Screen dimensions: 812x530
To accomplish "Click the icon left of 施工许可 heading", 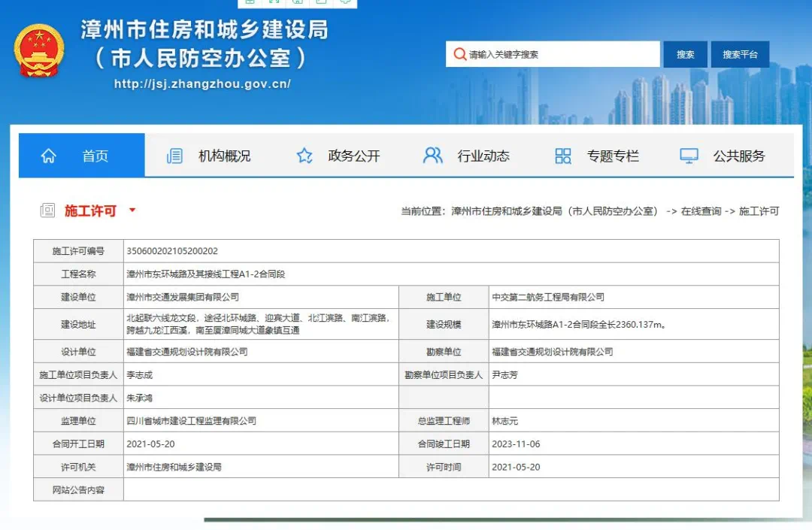I will point(47,210).
